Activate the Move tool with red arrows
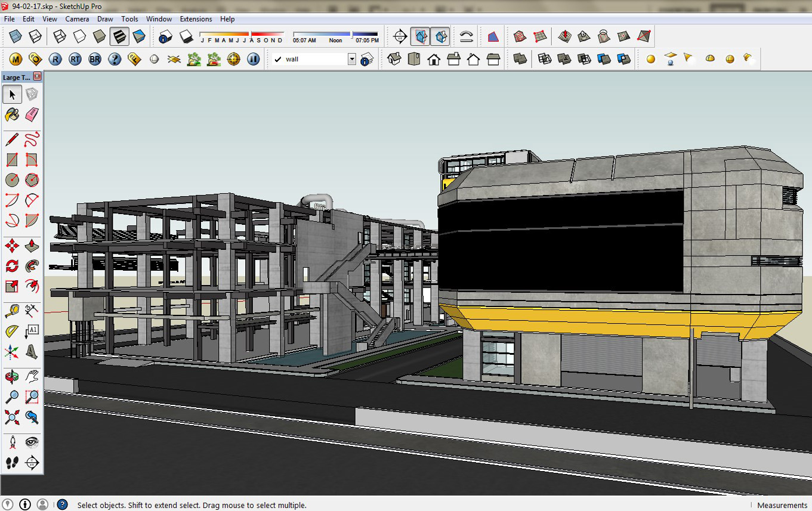This screenshot has height=511, width=812. [12, 246]
